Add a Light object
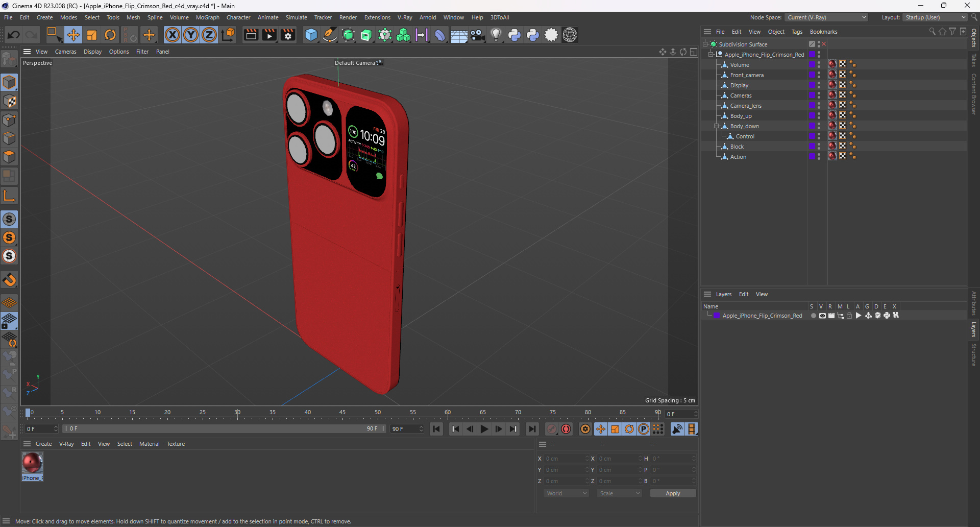Screen dimensions: 980x527 [x=496, y=35]
